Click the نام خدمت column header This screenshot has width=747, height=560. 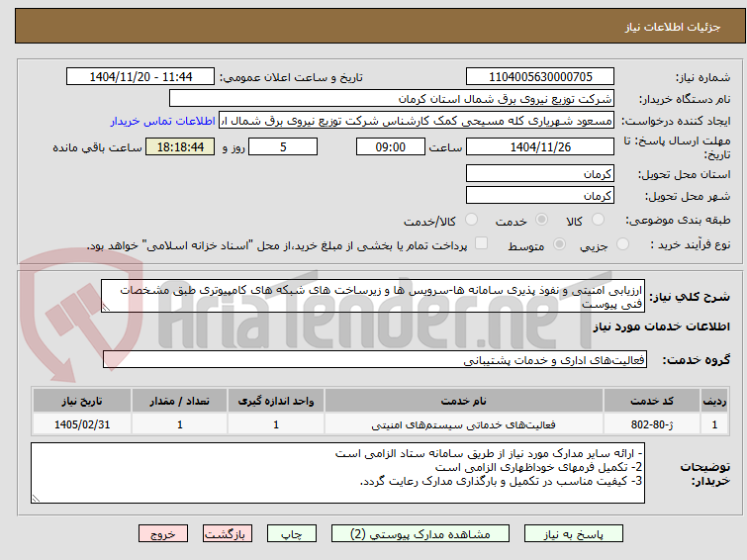click(464, 401)
